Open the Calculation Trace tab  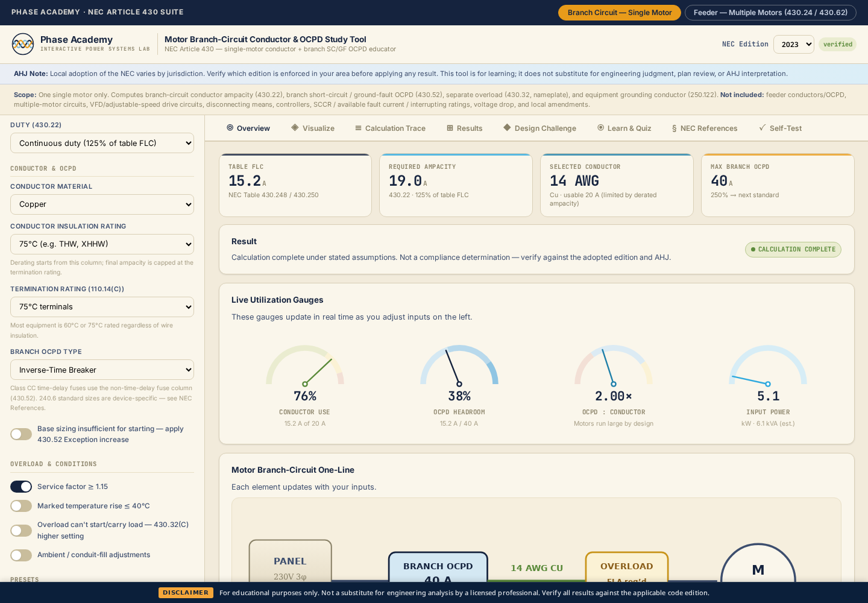pyautogui.click(x=390, y=128)
